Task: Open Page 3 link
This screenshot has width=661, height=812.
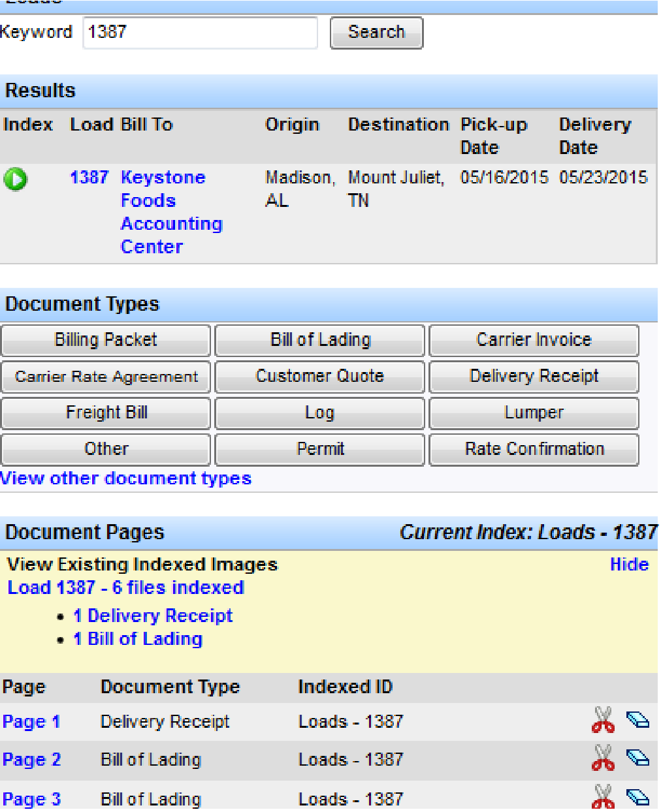Action: click(x=31, y=799)
